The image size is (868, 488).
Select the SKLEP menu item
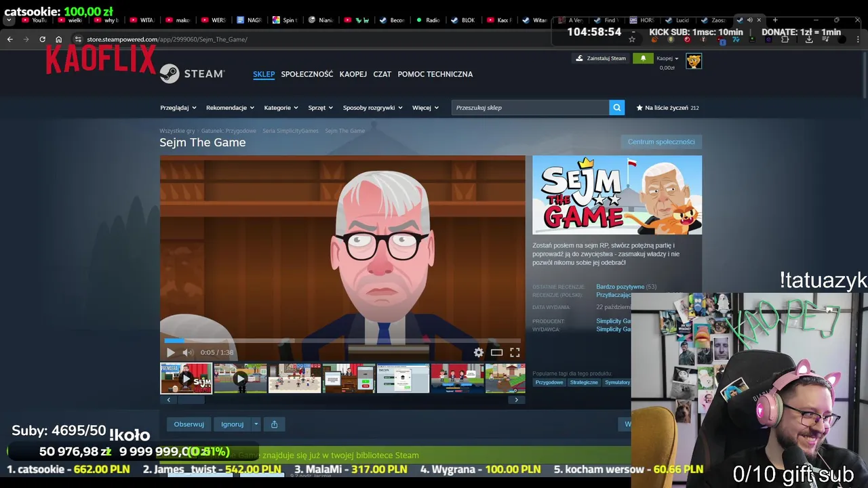click(x=264, y=74)
